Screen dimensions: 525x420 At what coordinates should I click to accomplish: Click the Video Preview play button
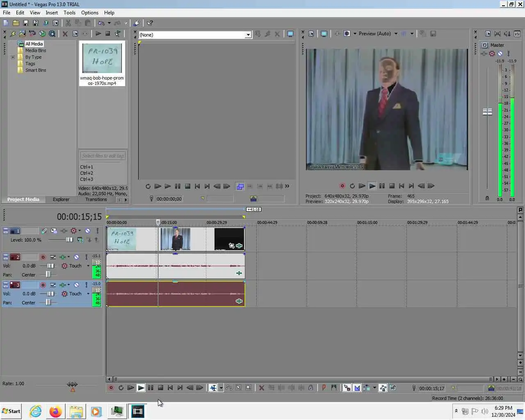click(x=372, y=186)
